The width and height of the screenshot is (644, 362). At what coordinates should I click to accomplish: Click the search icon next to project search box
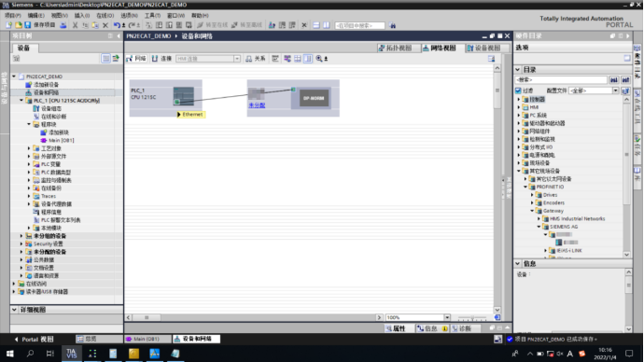[392, 25]
